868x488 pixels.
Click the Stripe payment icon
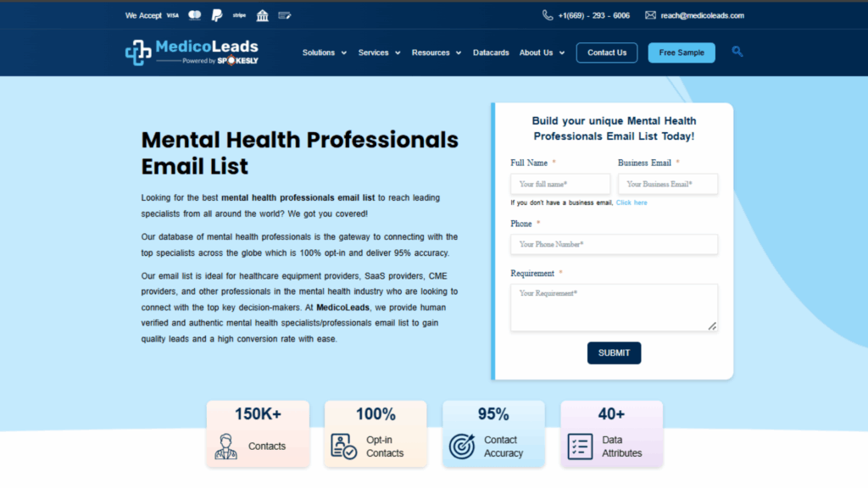tap(239, 15)
